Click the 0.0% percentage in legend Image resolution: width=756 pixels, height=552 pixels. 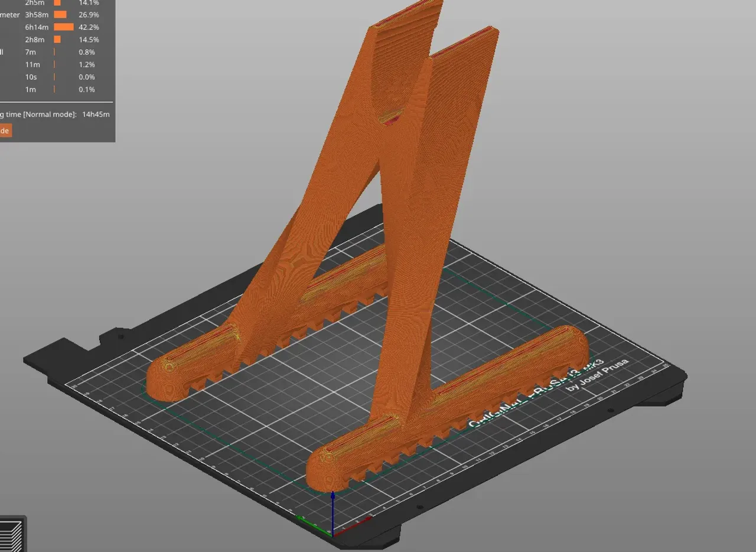click(87, 77)
